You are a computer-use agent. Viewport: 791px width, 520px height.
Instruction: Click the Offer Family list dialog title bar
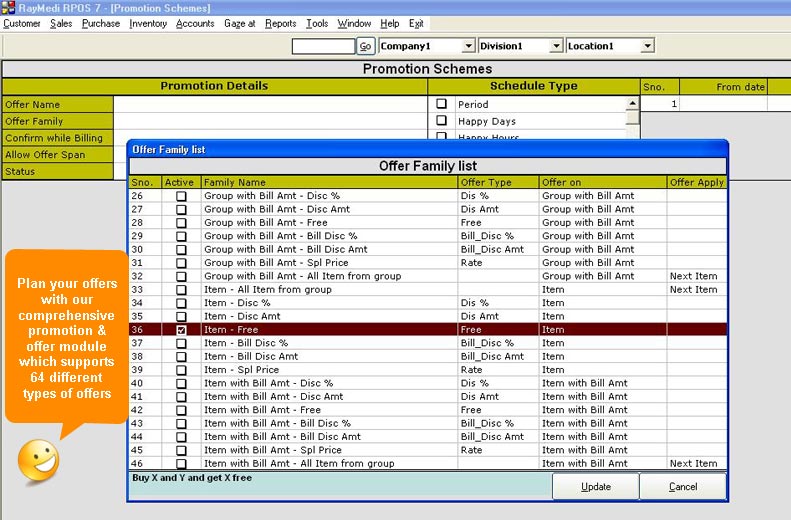[x=428, y=149]
